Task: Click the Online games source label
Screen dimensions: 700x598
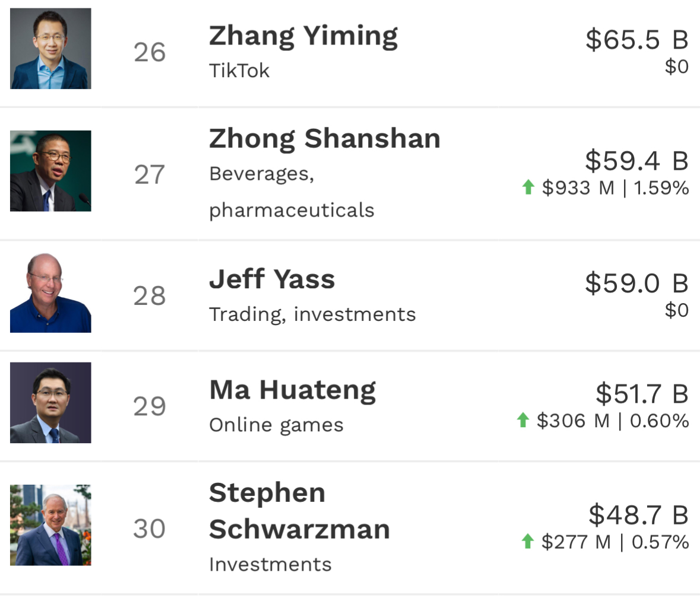Action: [276, 425]
